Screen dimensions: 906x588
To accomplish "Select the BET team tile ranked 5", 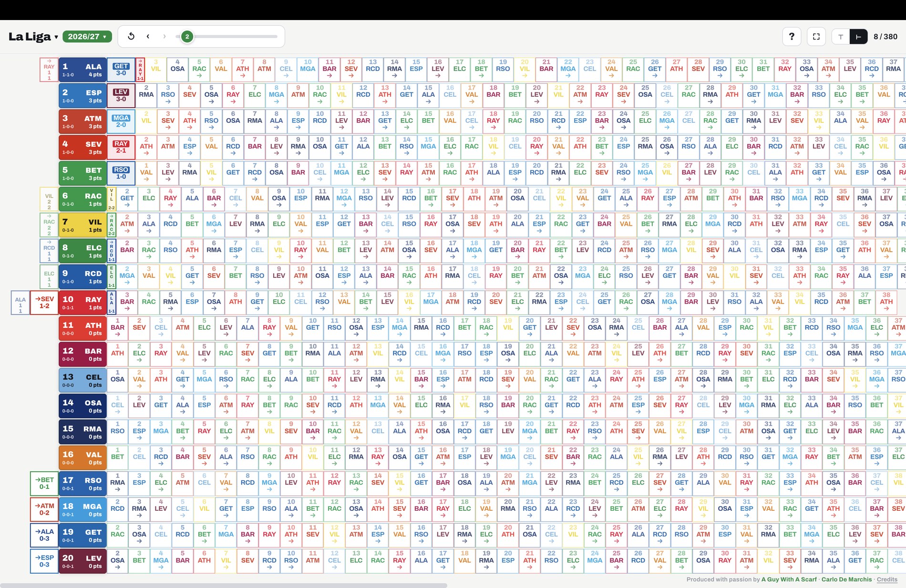I will click(x=82, y=173).
